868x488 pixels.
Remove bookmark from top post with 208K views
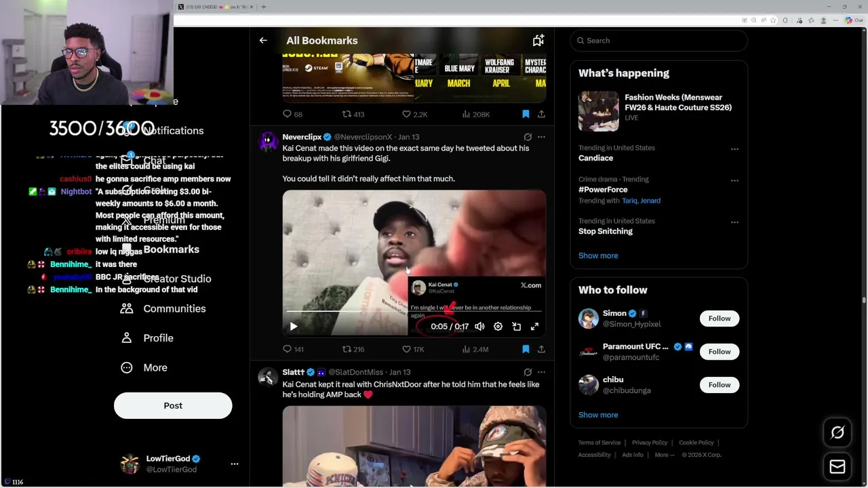click(x=526, y=114)
